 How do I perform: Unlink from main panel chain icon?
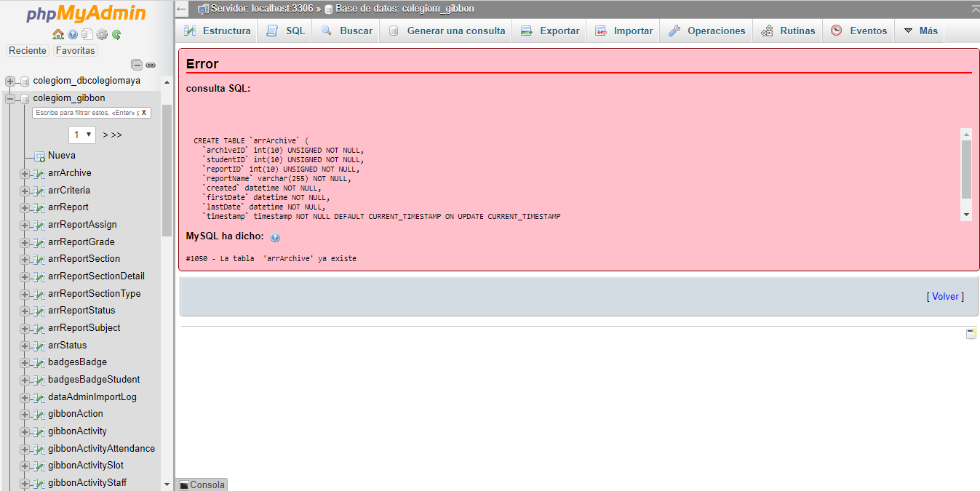click(151, 65)
